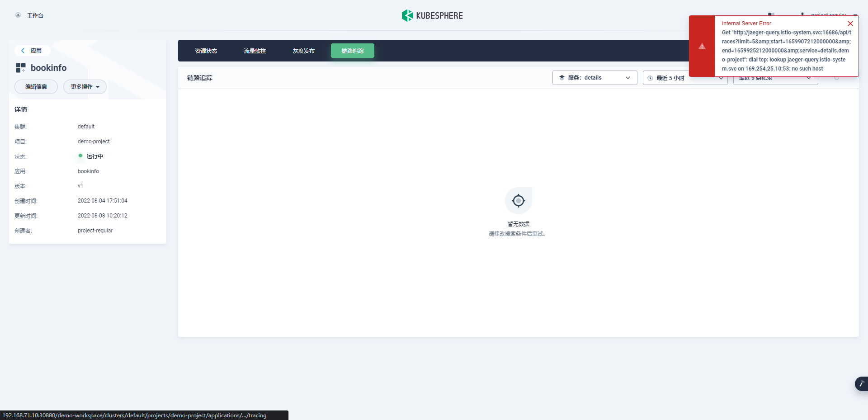The width and height of the screenshot is (868, 420).
Task: Click the refresh icon beside record dropdown
Action: [x=837, y=79]
